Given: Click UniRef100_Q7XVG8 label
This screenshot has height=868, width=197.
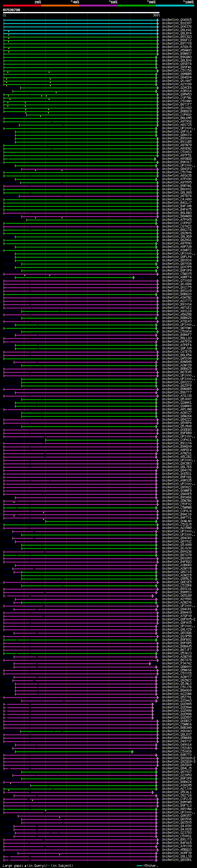Looking at the screenshot, I should (x=176, y=281).
